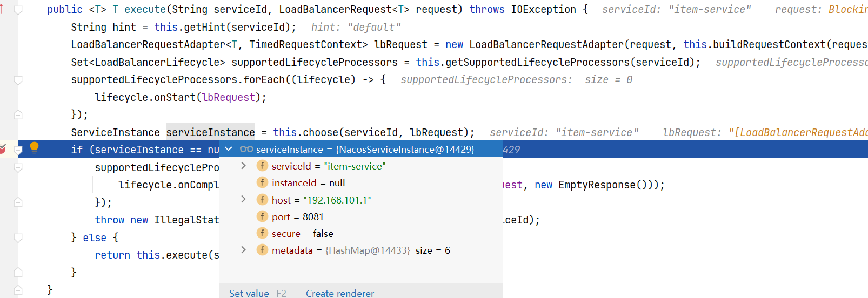This screenshot has width=868, height=298.
Task: Toggle code fold at the forEach lambda line
Action: coord(18,80)
